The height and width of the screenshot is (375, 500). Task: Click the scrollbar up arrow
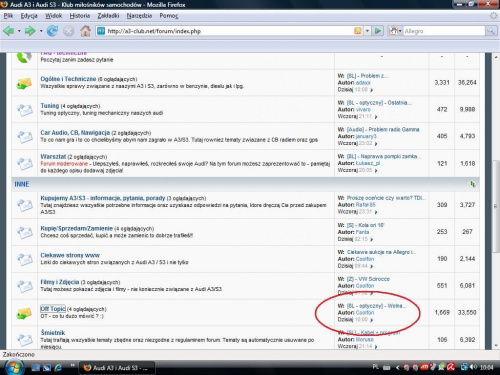[495, 57]
